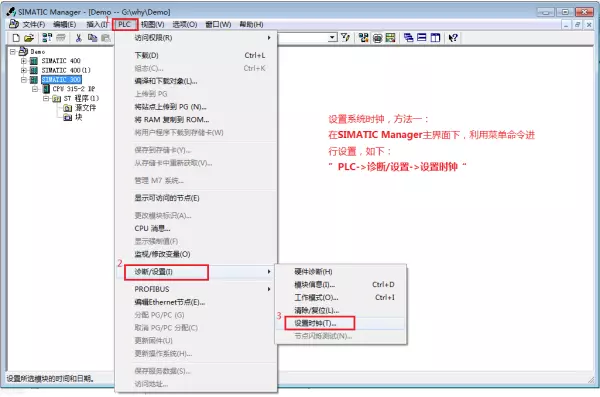Click the Copy toolbar icon
Image resolution: width=600 pixels, height=397 pixels.
click(92, 38)
